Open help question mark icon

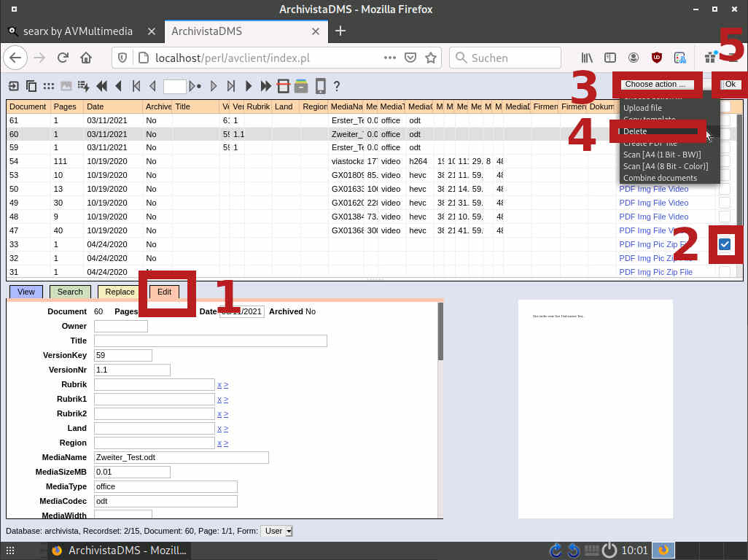[337, 86]
